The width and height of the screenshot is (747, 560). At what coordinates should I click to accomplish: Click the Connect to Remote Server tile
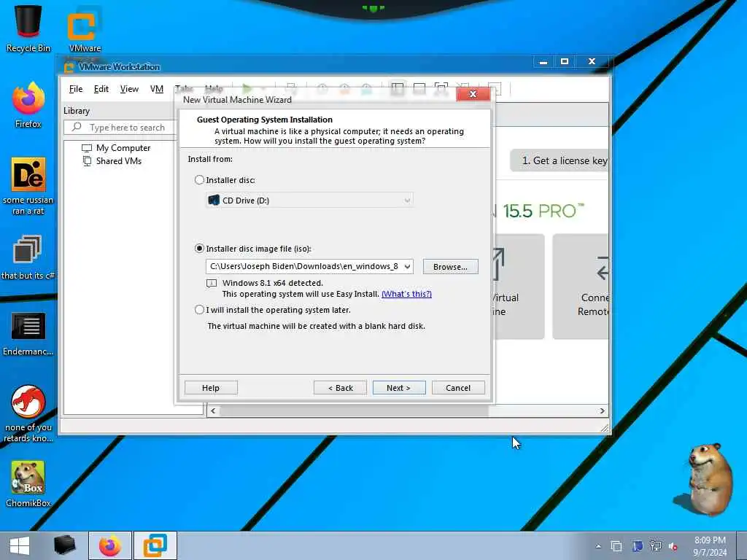pos(581,286)
